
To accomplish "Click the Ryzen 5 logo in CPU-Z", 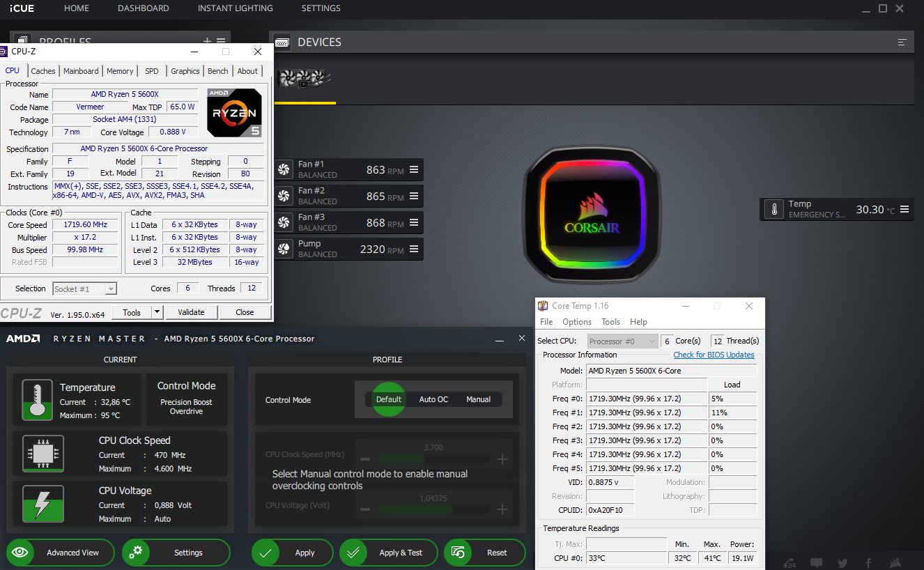I will click(234, 112).
